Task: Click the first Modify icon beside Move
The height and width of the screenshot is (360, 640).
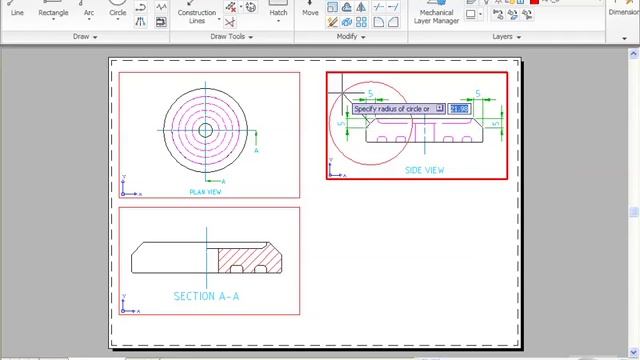Action: tap(332, 7)
